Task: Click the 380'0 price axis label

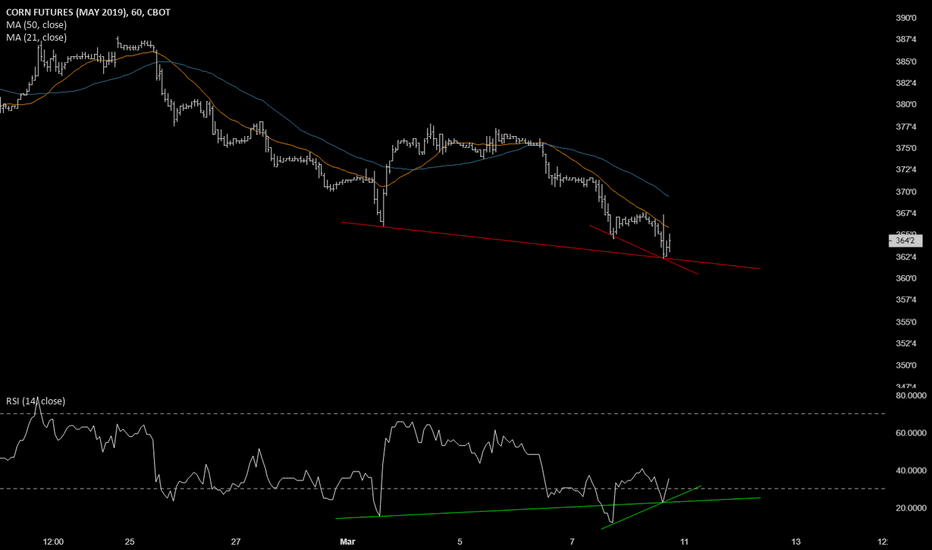Action: click(905, 105)
